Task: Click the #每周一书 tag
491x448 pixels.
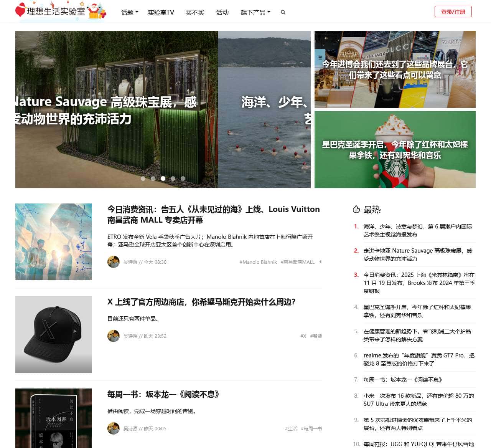Action: (x=311, y=429)
